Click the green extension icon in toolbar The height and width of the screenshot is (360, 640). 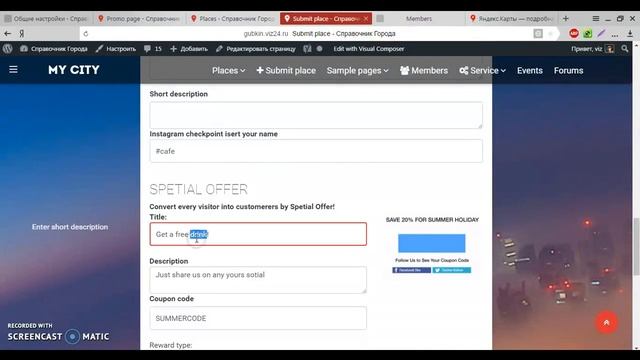pyautogui.click(x=587, y=33)
